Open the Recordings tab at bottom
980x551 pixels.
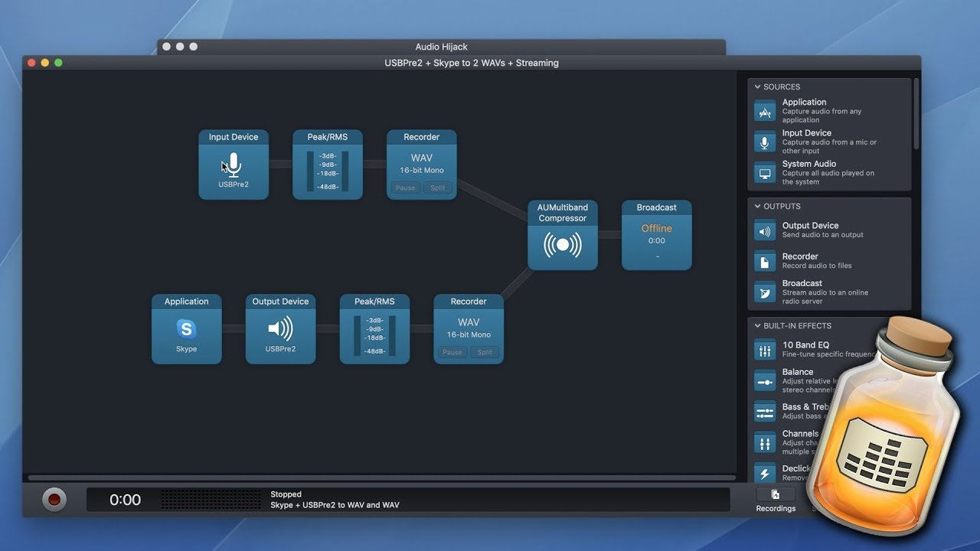click(x=776, y=500)
